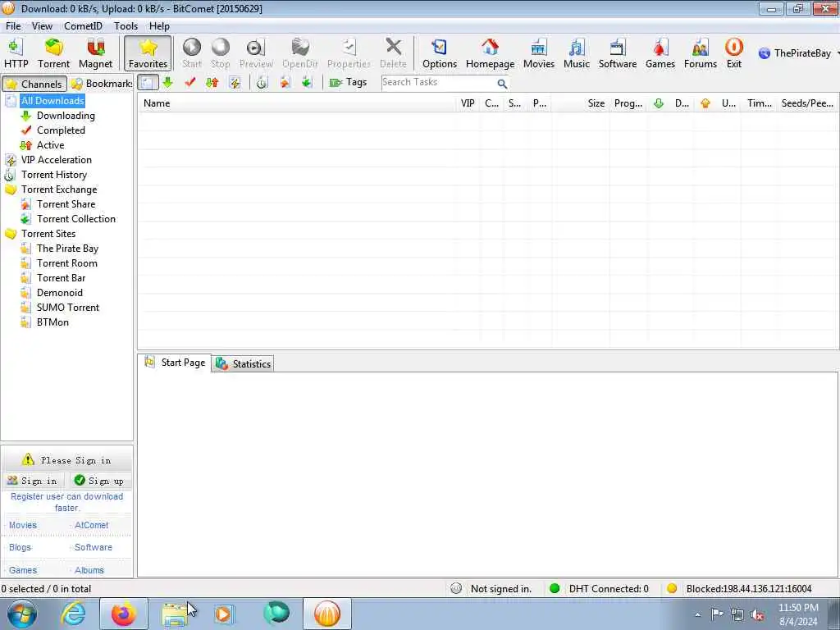Switch to the Channels tab

click(x=34, y=84)
